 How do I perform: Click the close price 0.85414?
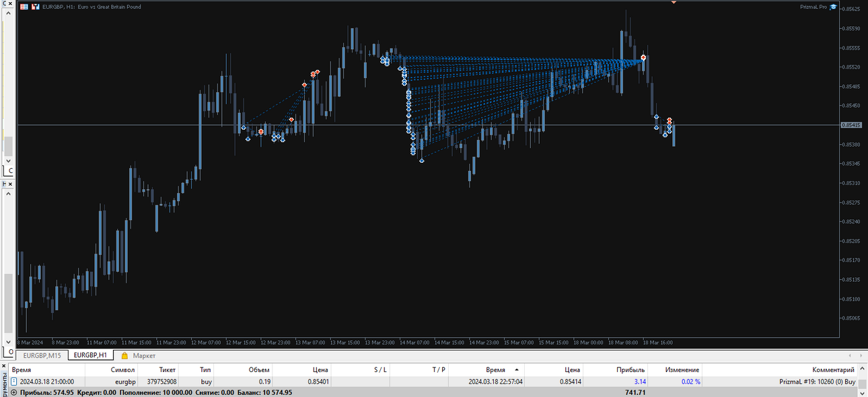(x=571, y=382)
